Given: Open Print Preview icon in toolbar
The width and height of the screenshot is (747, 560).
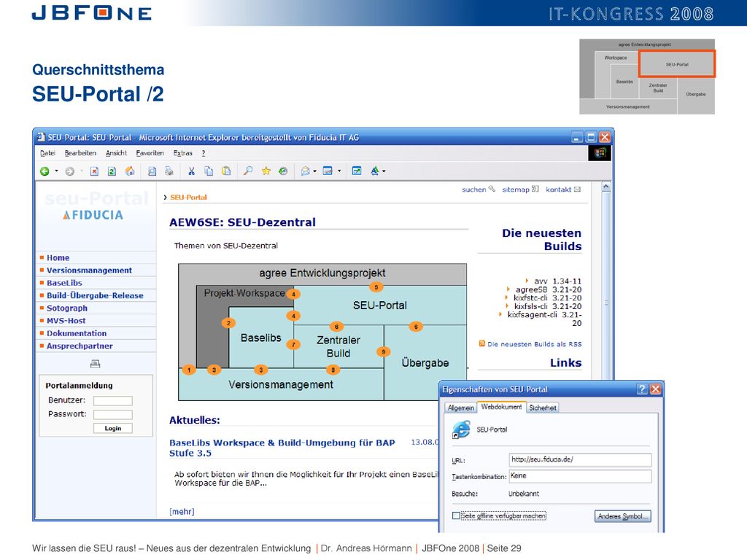Looking at the screenshot, I should [152, 171].
